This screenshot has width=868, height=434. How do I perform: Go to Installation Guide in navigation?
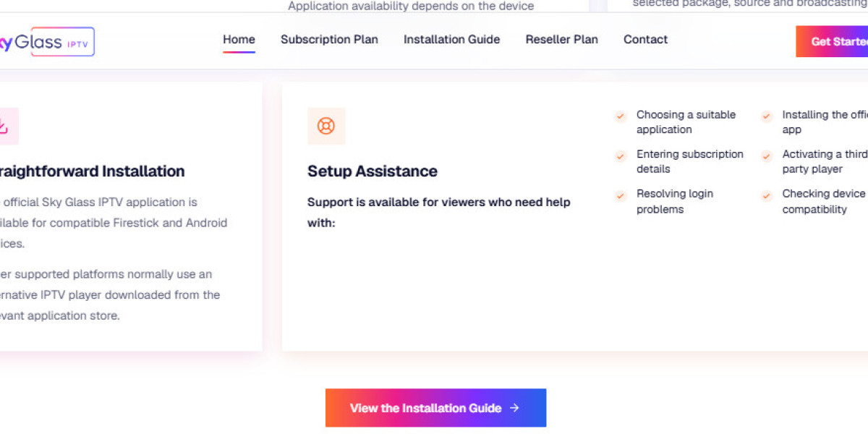[x=451, y=40]
